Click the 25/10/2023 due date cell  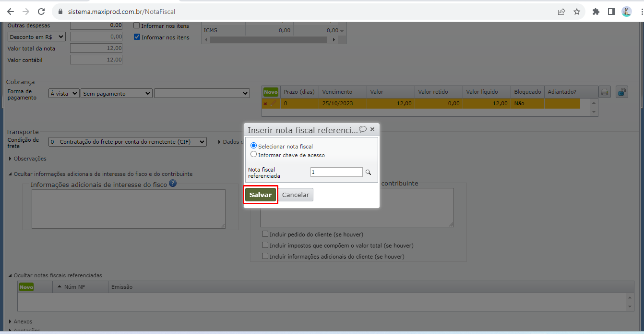pyautogui.click(x=343, y=103)
